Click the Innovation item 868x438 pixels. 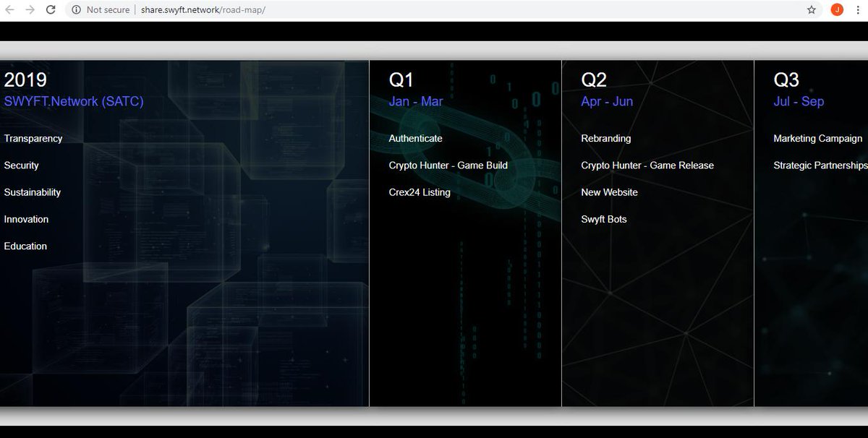26,219
